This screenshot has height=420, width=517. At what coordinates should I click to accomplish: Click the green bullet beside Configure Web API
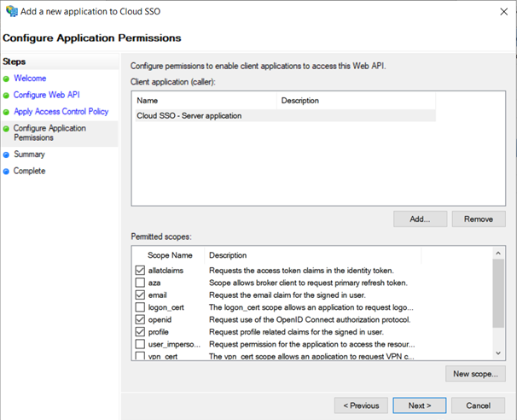(6, 96)
